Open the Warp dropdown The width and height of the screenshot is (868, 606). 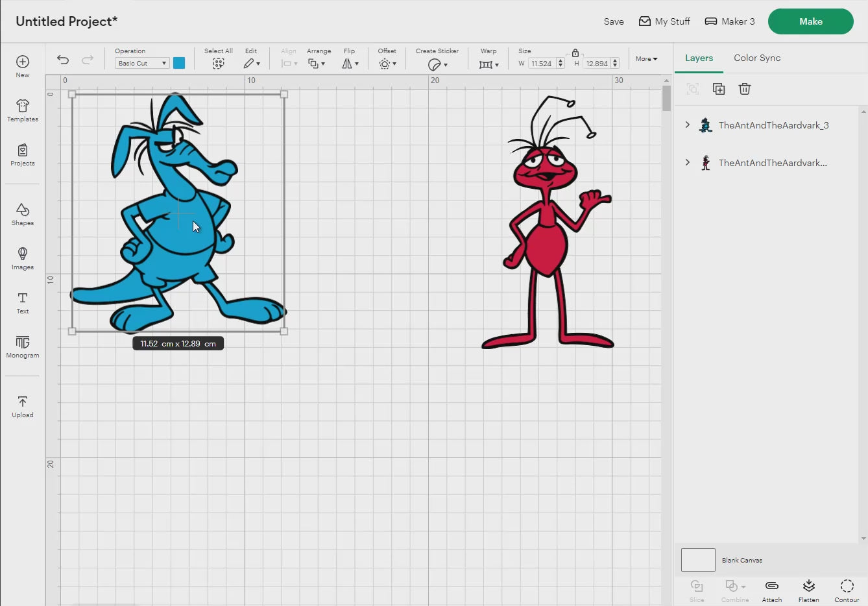(x=488, y=64)
